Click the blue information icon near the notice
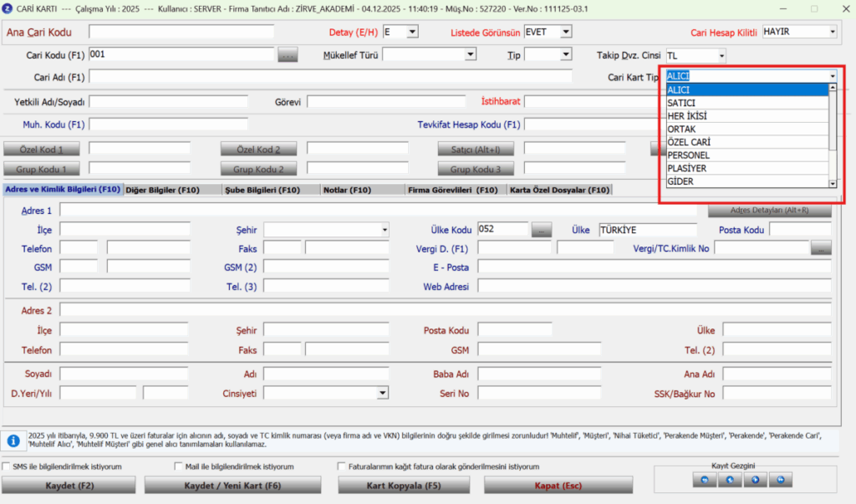Screen dimensions: 856x504 point(13,440)
